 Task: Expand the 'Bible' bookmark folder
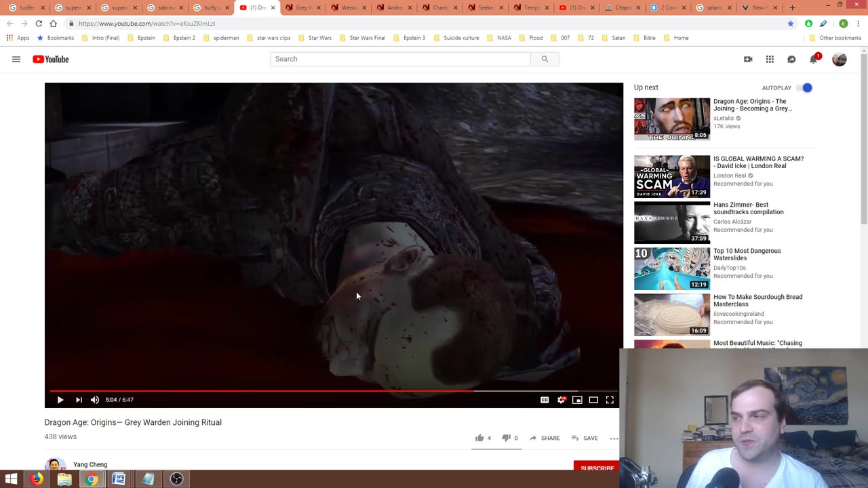click(644, 38)
